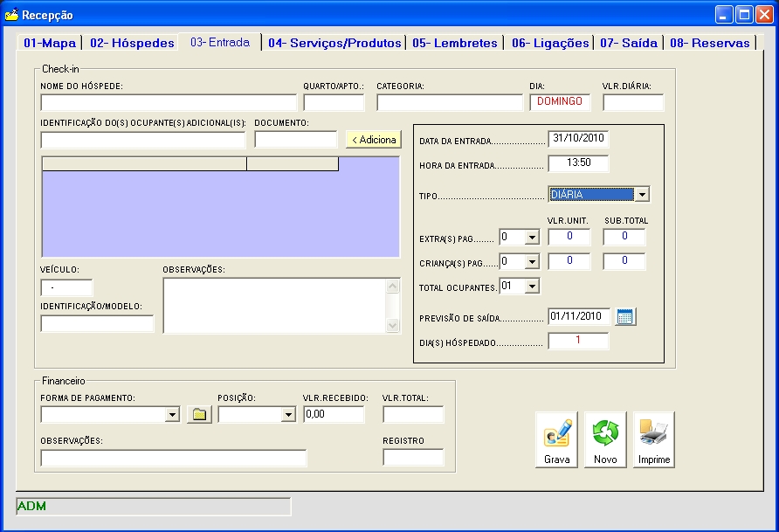Expand the Posição dropdown
Viewport: 779px width, 532px height.
pyautogui.click(x=288, y=415)
